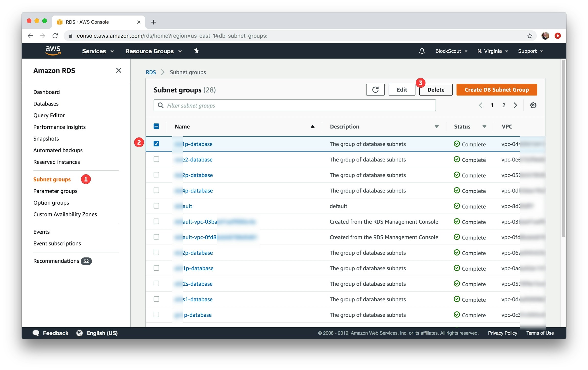Click the Filter subnet groups search field
The width and height of the screenshot is (588, 370).
(295, 106)
